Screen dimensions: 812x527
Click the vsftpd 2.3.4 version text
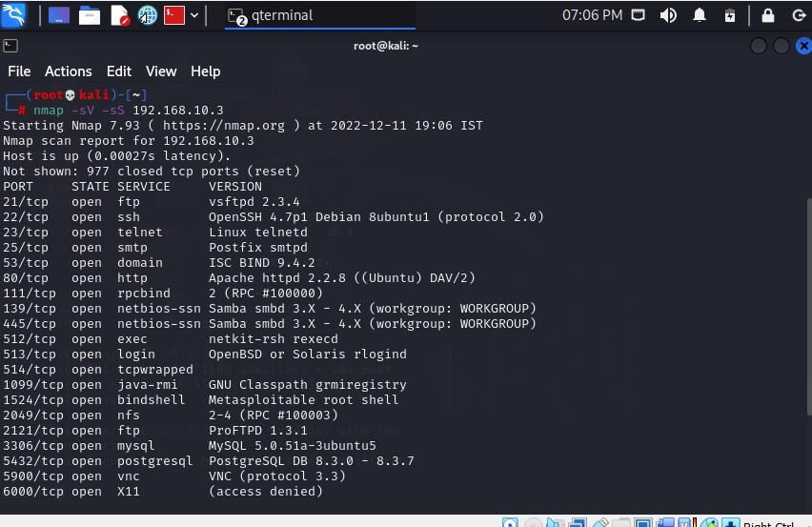(254, 202)
